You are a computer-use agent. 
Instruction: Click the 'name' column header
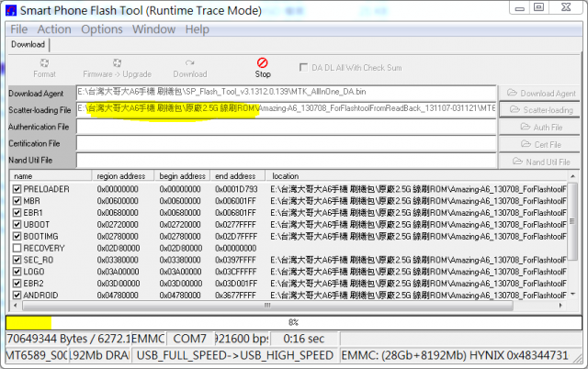[x=51, y=175]
